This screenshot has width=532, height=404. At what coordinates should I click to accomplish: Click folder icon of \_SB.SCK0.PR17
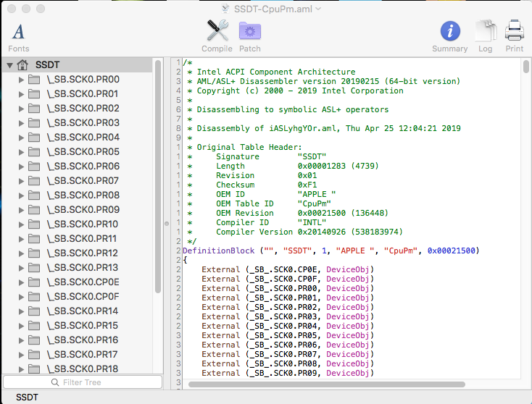tap(34, 355)
